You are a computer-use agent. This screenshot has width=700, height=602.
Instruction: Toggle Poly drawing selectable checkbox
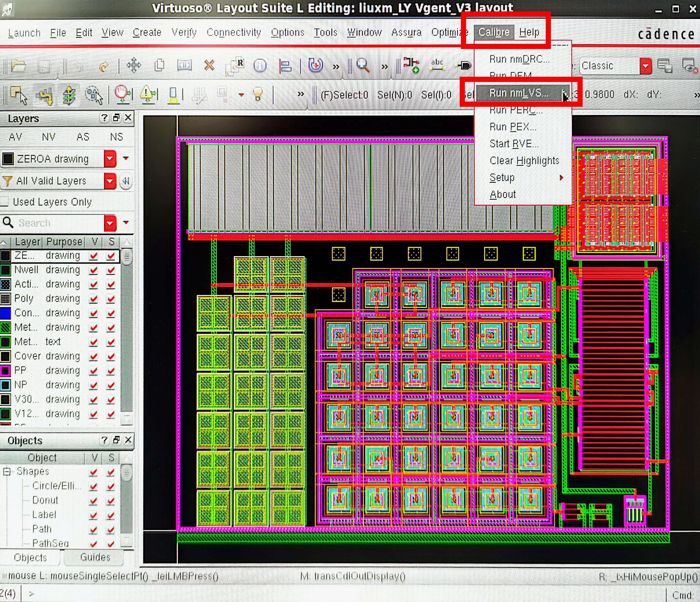111,299
